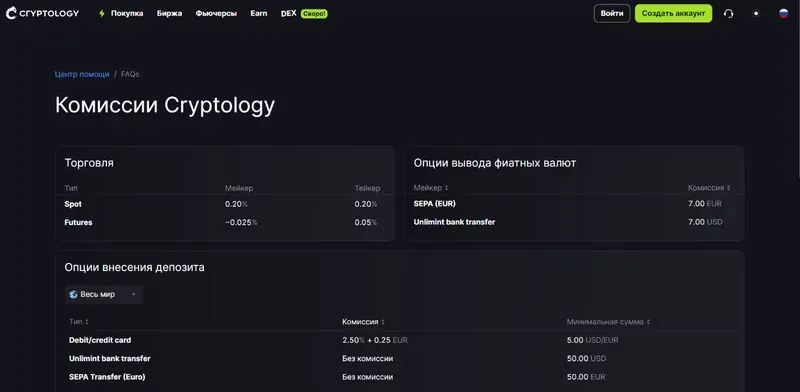The width and height of the screenshot is (800, 392).
Task: Click the Опции вывода фиатных валют heading
Action: pyautogui.click(x=495, y=163)
